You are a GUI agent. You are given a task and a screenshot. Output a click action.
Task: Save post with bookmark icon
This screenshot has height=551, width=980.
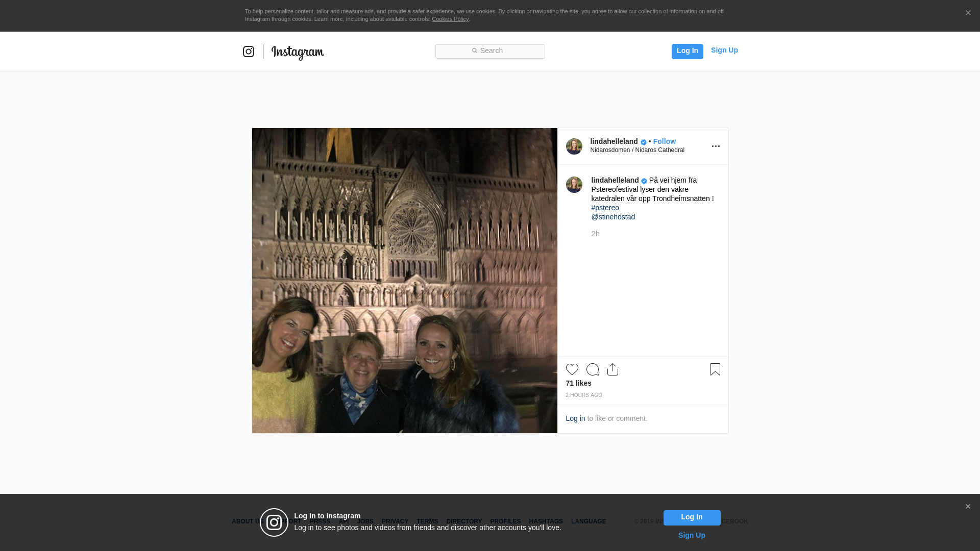tap(715, 369)
